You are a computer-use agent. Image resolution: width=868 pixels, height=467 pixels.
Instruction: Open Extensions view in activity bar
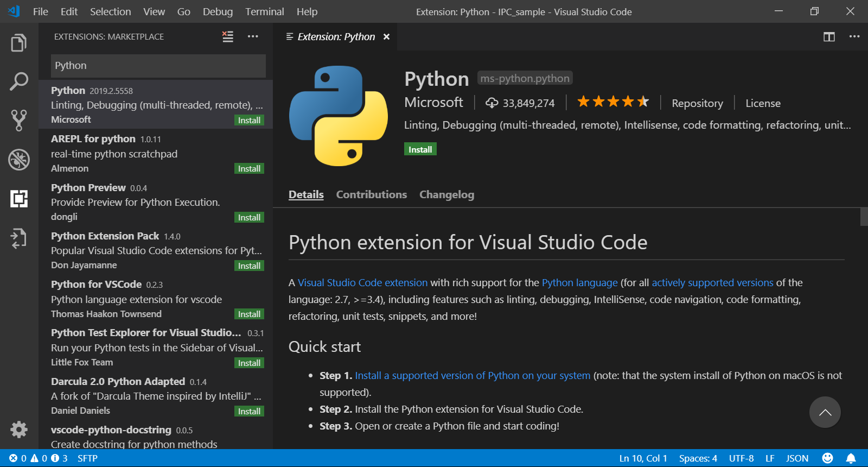click(x=19, y=198)
